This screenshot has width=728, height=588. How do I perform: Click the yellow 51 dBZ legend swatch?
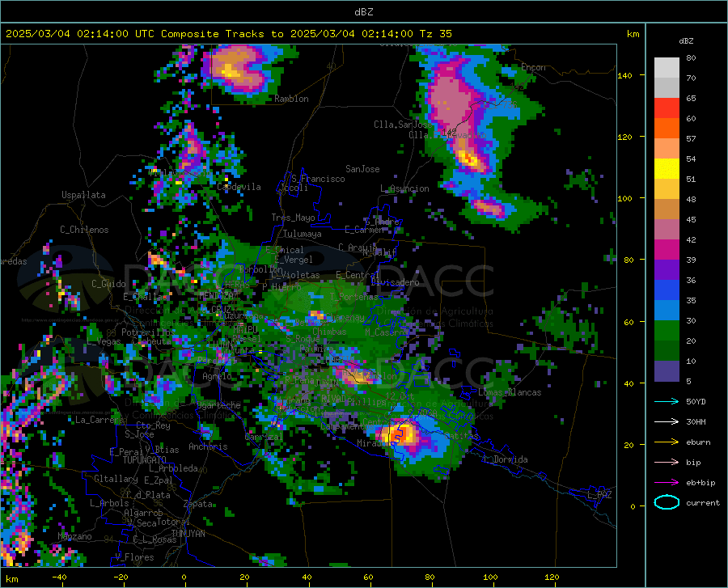pyautogui.click(x=667, y=168)
